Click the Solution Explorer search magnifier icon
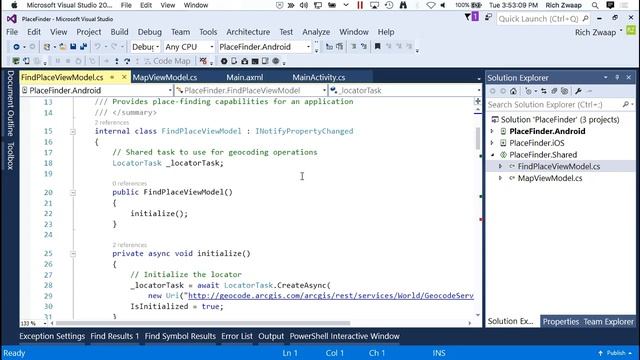The width and height of the screenshot is (640, 360). (x=625, y=104)
